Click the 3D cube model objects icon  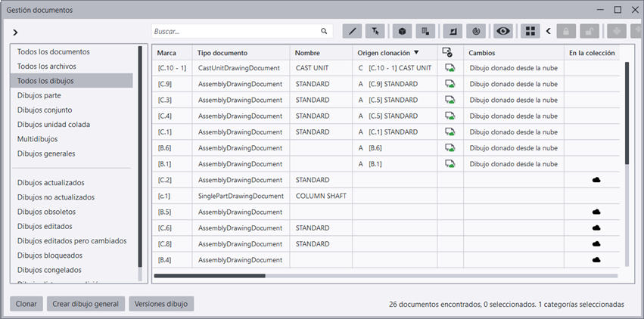click(403, 32)
